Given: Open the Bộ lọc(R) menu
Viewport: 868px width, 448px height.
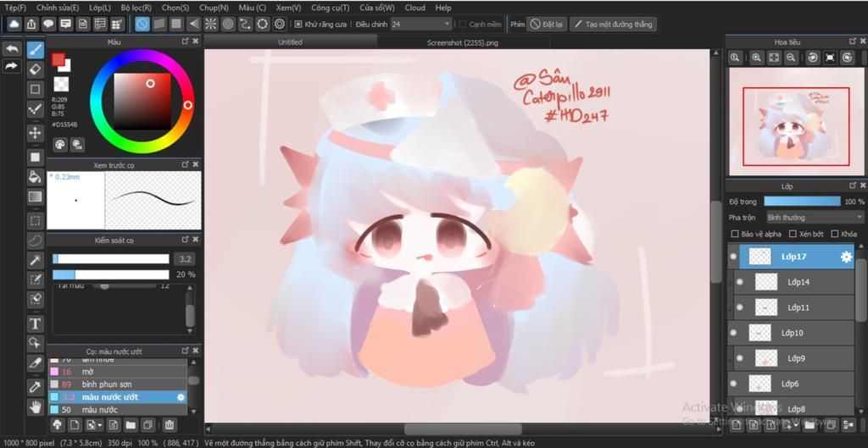Looking at the screenshot, I should point(136,8).
